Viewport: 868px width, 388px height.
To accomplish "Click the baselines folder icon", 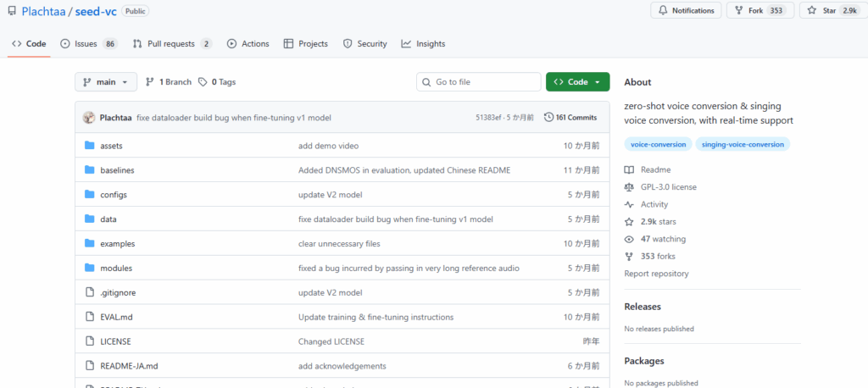I will (90, 170).
